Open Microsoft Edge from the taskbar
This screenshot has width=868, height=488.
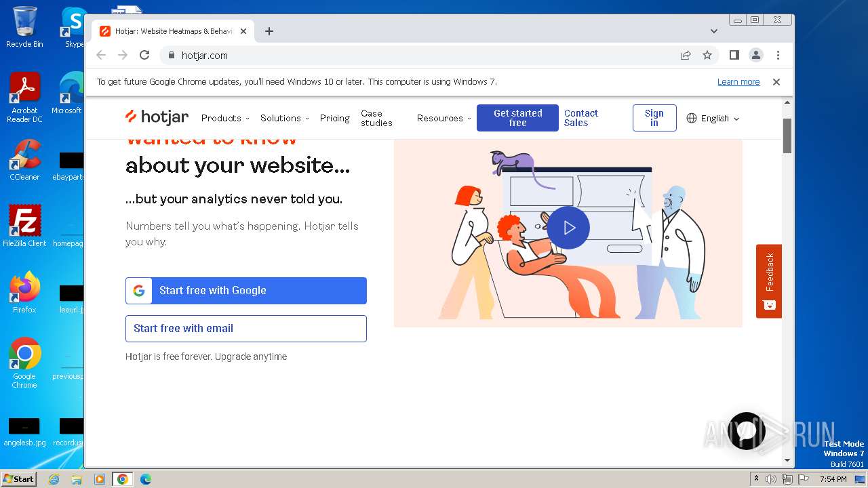pos(145,479)
